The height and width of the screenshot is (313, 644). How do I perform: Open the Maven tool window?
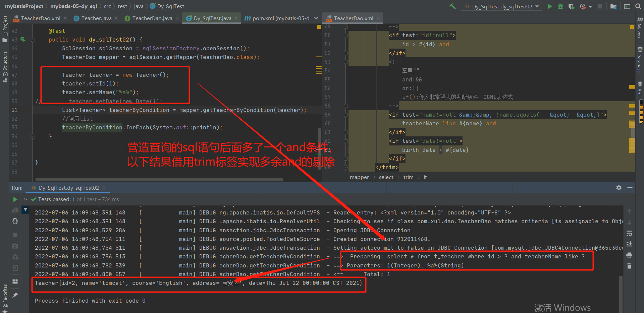tap(639, 27)
